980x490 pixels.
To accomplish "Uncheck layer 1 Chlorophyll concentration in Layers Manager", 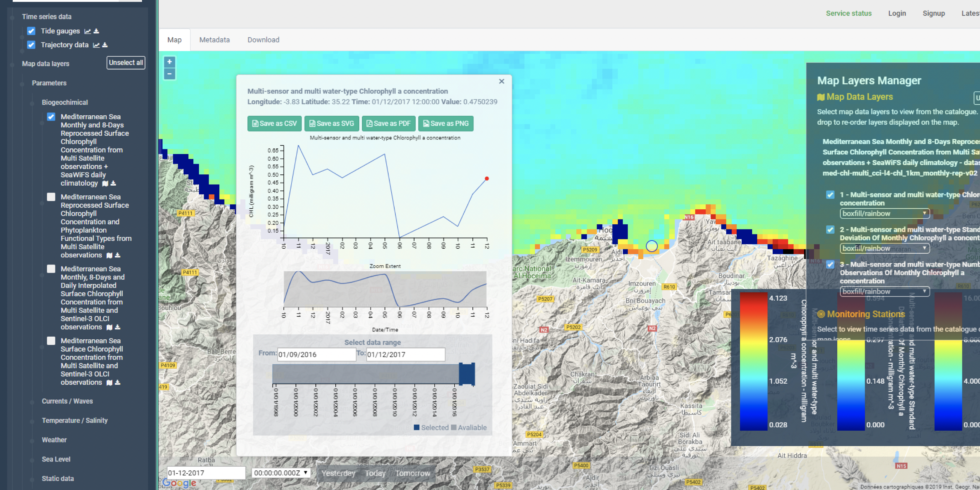I will [830, 195].
